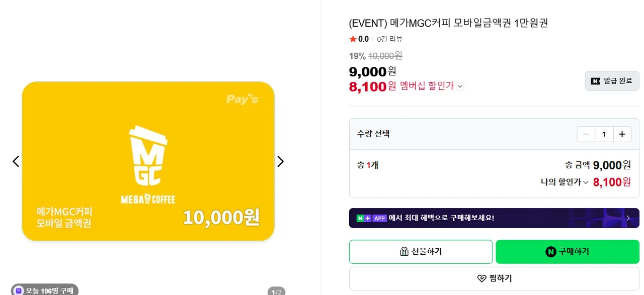Image resolution: width=644 pixels, height=295 pixels.
Task: Click the gift box icon on 선물하기
Action: pos(404,252)
